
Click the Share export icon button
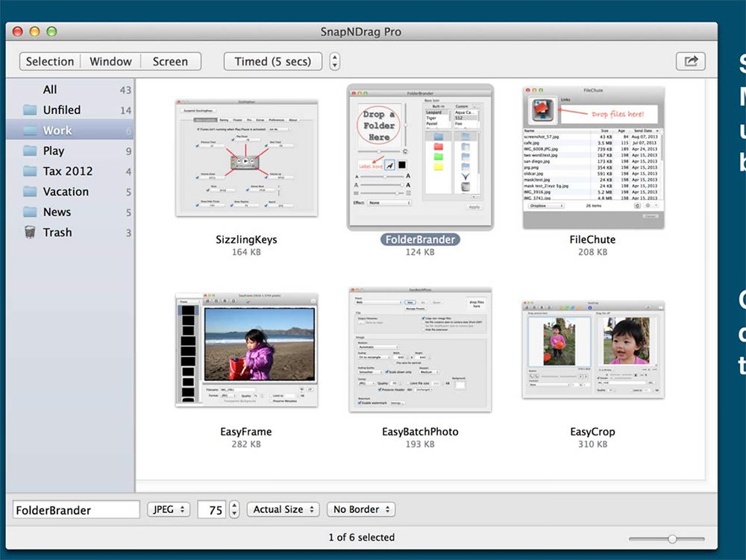pos(690,61)
